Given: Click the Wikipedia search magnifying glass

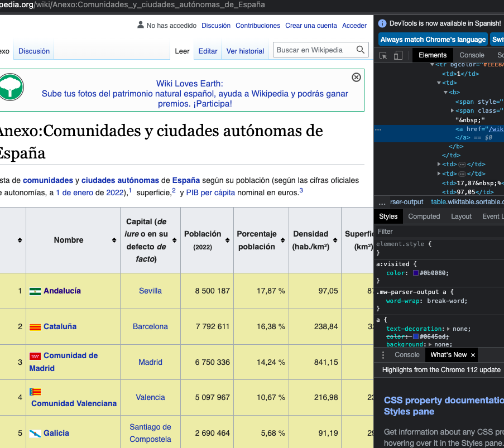Looking at the screenshot, I should [361, 50].
